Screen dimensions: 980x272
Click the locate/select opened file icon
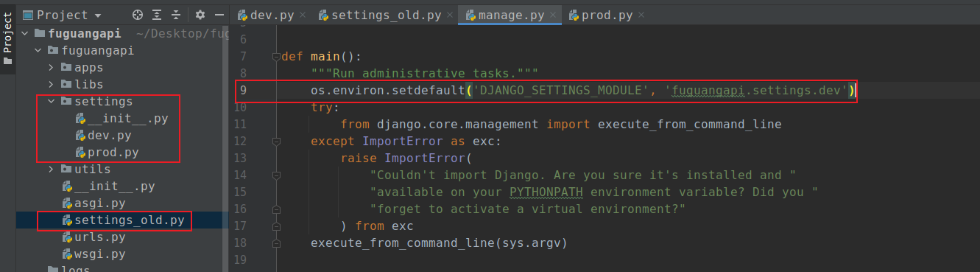137,15
